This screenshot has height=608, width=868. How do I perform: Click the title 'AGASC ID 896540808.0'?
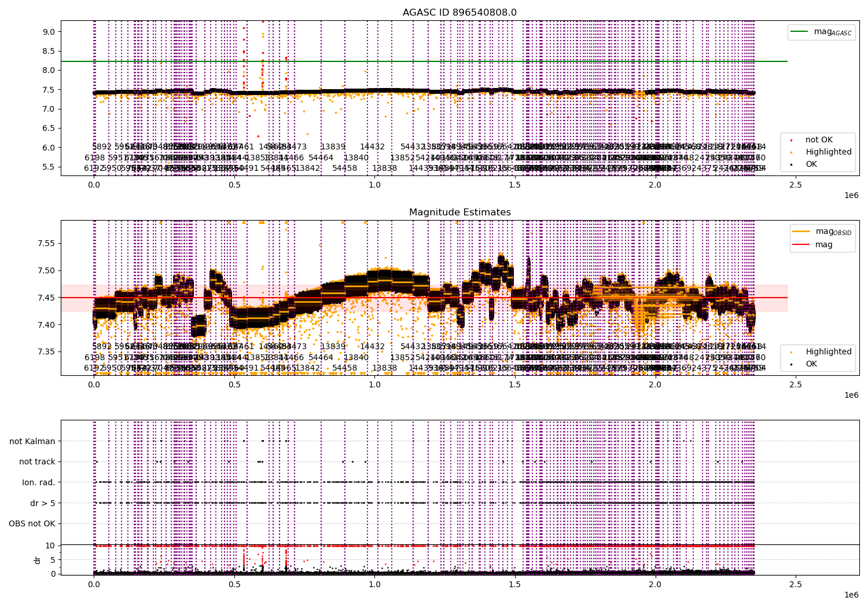(459, 13)
